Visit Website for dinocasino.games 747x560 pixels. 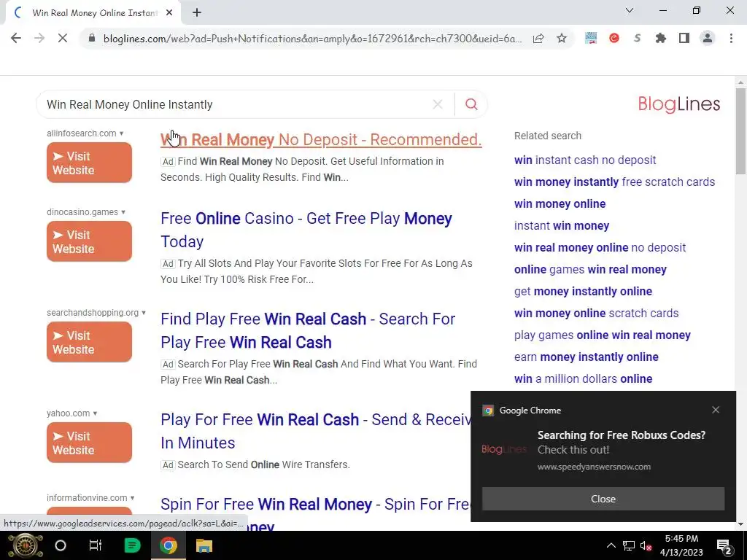[89, 241]
